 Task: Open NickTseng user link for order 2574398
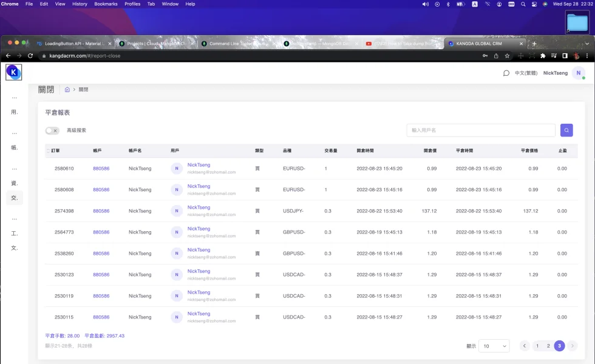click(x=199, y=207)
